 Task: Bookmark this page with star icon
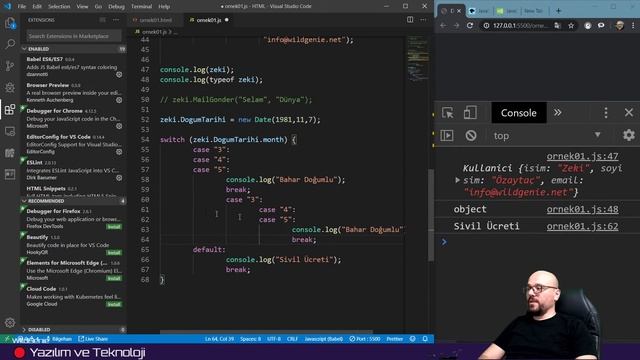571,26
